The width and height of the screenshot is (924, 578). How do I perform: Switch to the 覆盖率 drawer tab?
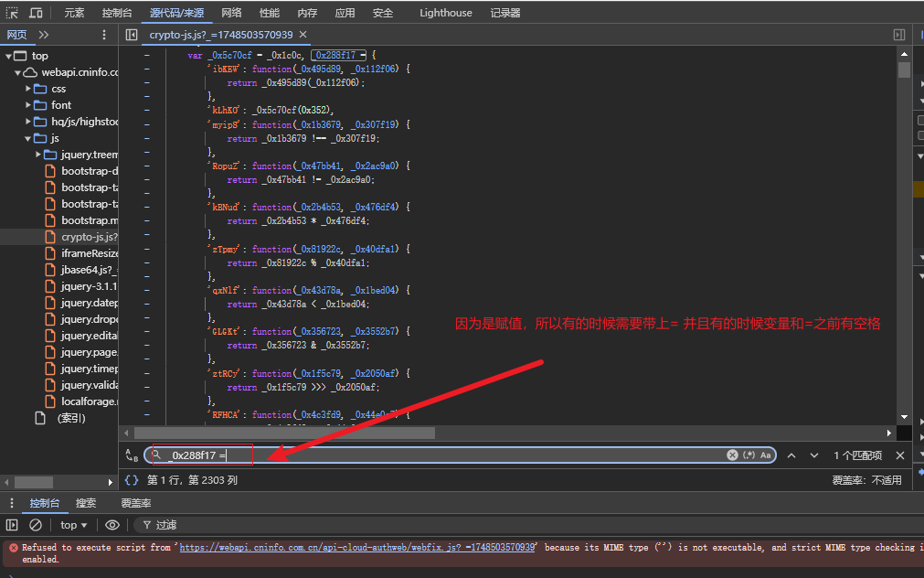[135, 503]
